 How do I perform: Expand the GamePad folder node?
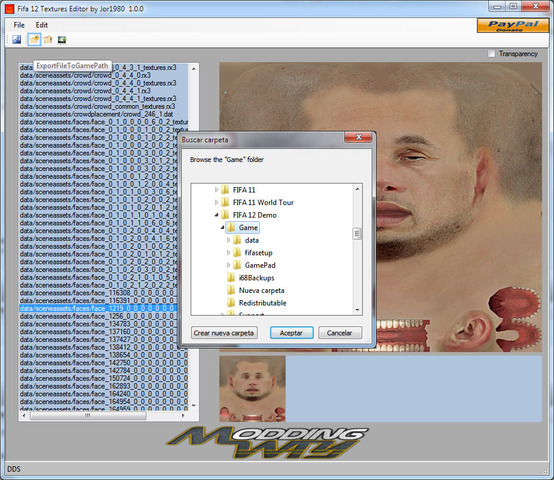(x=229, y=265)
